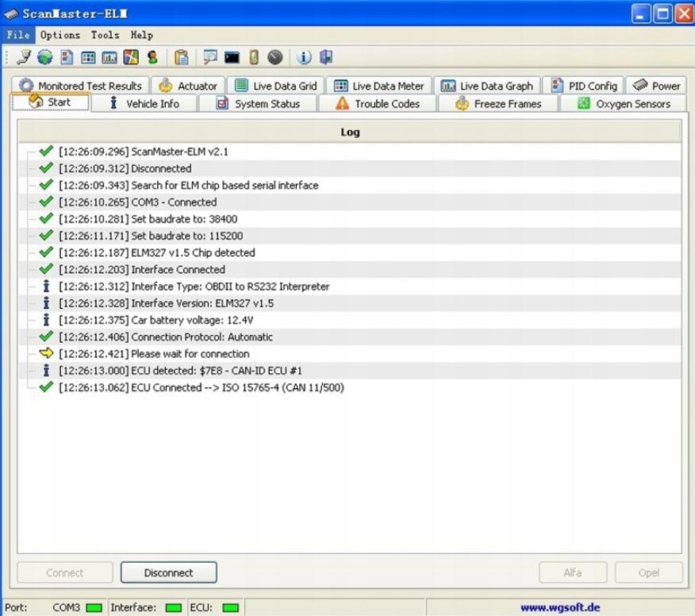This screenshot has height=616, width=695.
Task: Click the data meter grid toolbar icon
Action: coord(88,58)
